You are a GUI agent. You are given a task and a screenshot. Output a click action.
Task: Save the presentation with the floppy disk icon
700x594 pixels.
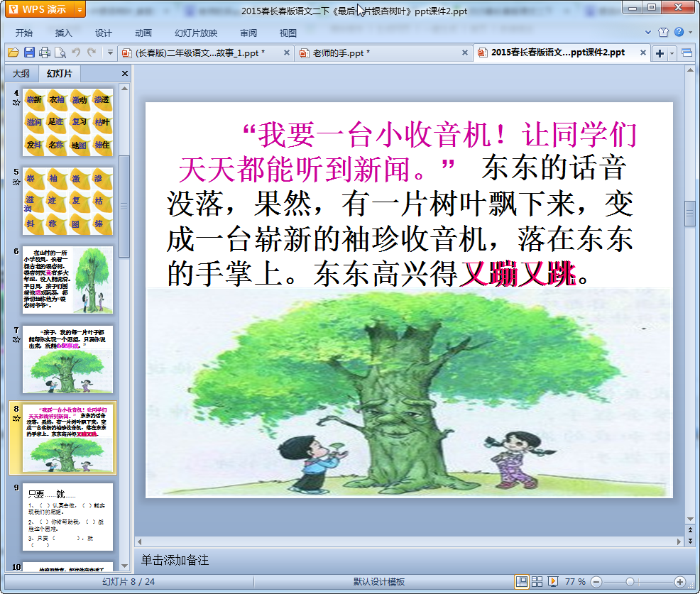(30, 53)
